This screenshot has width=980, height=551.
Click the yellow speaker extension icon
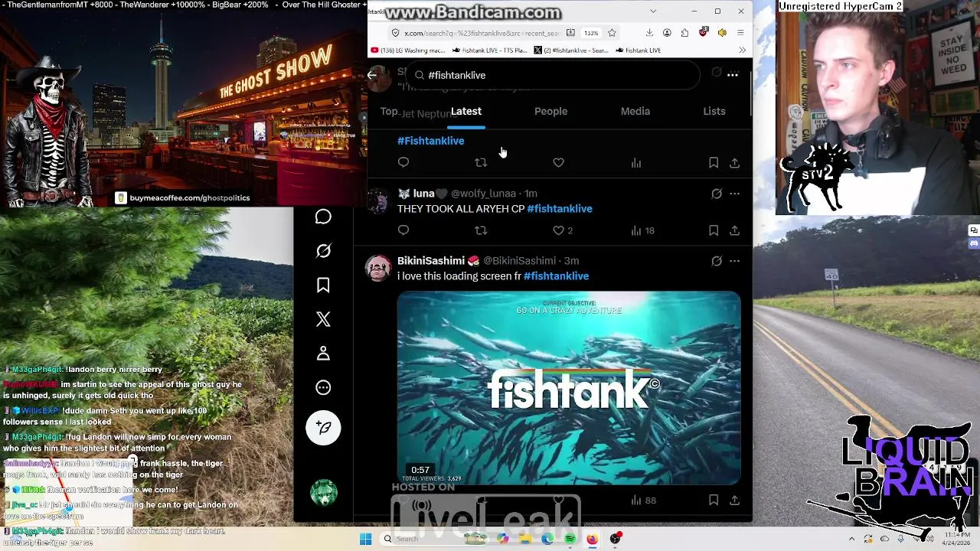(721, 33)
